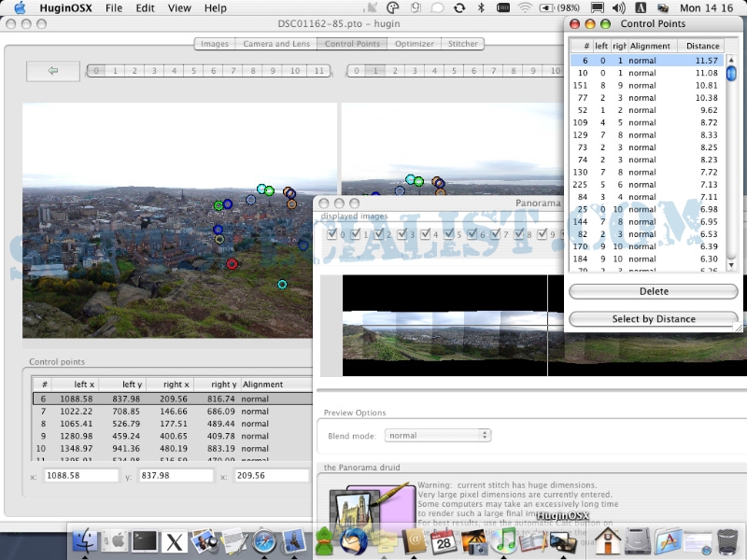Open iTunes from the dock

[x=505, y=539]
